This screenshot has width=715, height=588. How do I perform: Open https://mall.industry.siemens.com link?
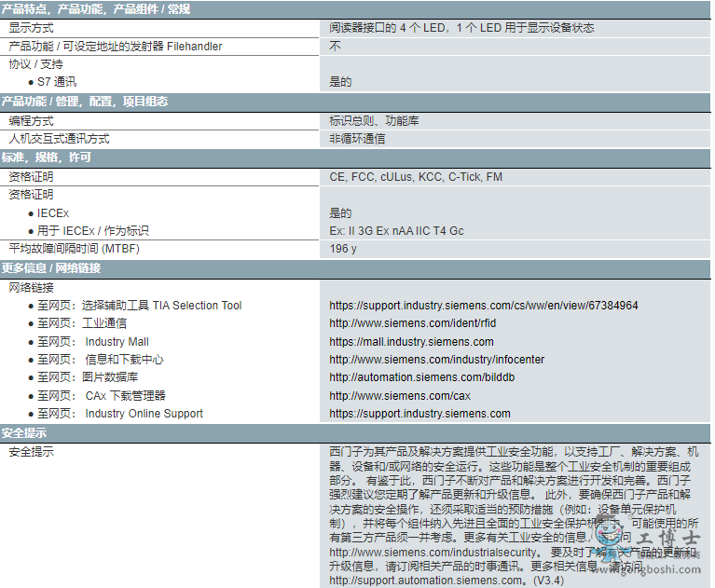411,342
